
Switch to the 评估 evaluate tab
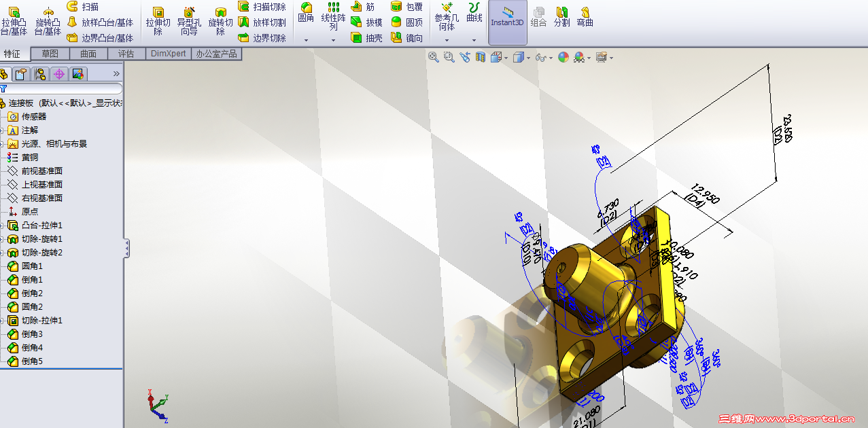(x=126, y=54)
